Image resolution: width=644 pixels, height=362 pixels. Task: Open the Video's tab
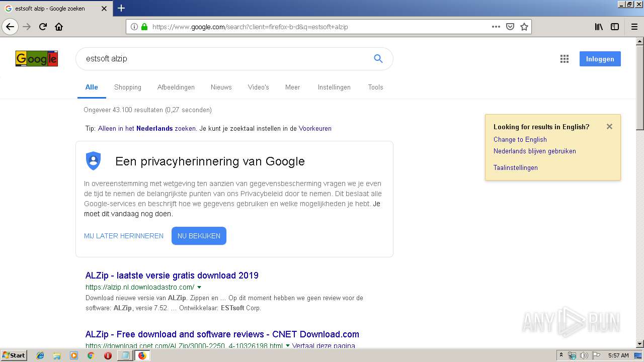(259, 87)
